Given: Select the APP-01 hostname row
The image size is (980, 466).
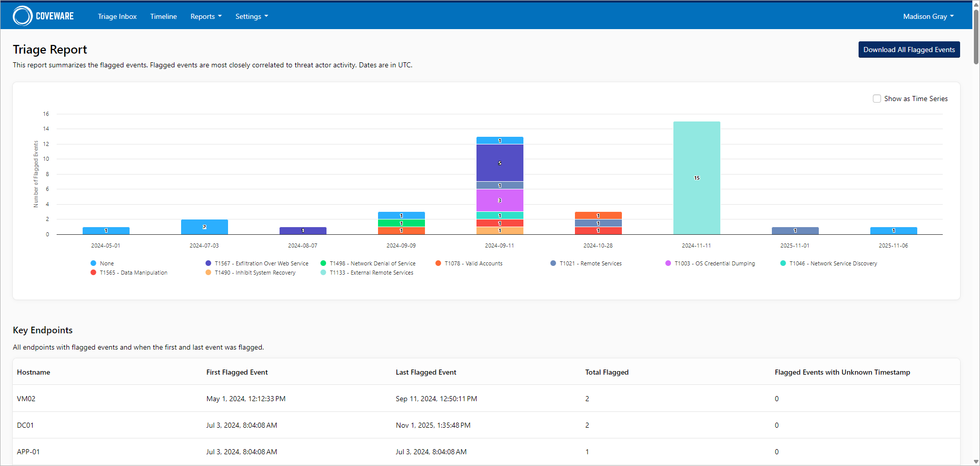Looking at the screenshot, I should pyautogui.click(x=486, y=452).
